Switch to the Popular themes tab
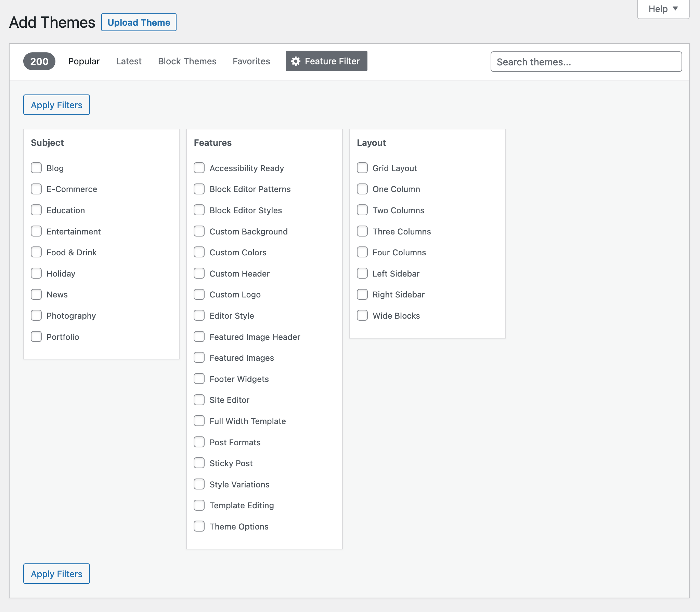The width and height of the screenshot is (700, 612). click(84, 61)
